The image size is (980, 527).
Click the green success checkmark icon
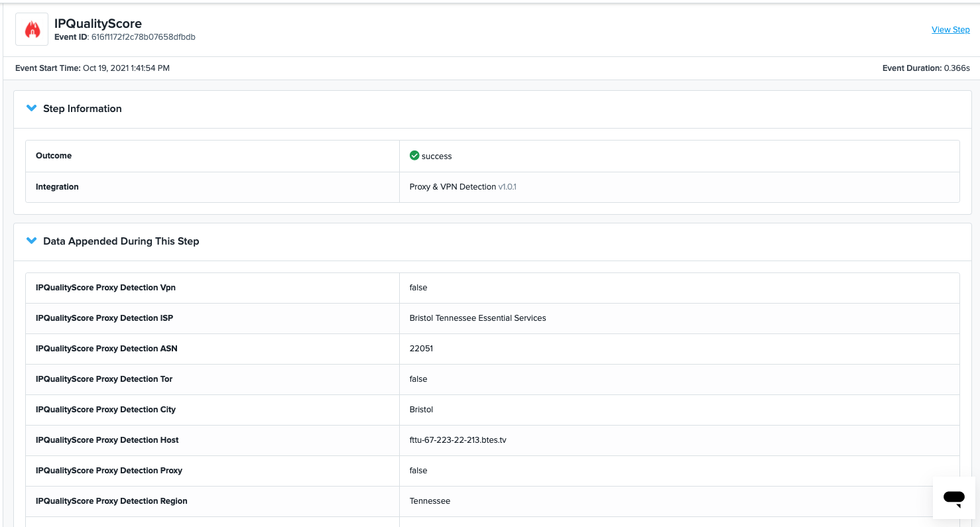click(x=414, y=156)
